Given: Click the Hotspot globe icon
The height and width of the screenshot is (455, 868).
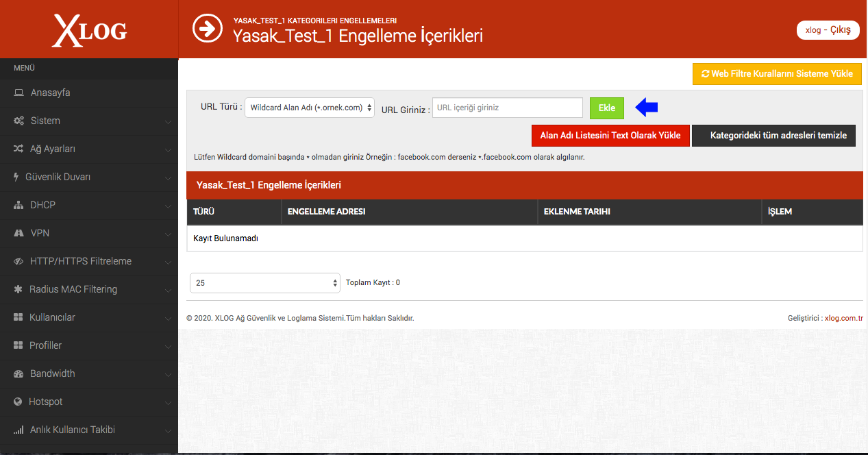Looking at the screenshot, I should pyautogui.click(x=18, y=402).
